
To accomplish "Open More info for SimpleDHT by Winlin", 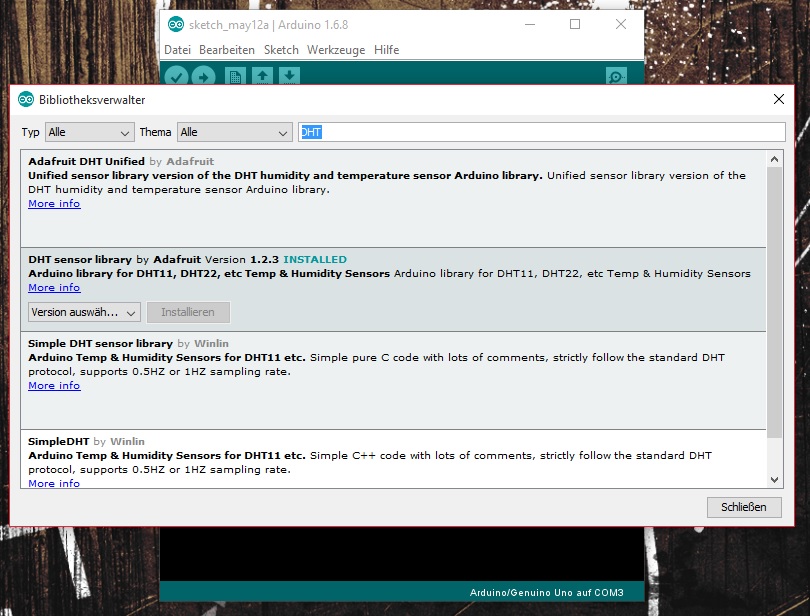I will 54,483.
